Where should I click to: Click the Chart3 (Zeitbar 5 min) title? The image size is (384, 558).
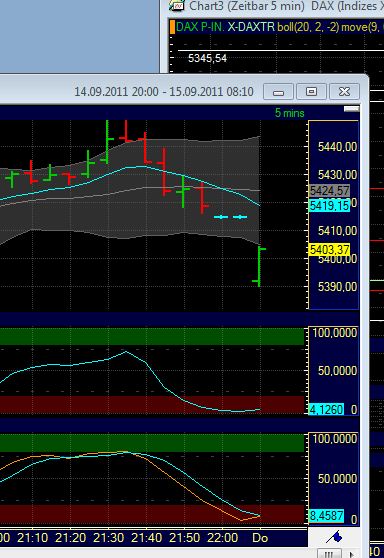247,6
